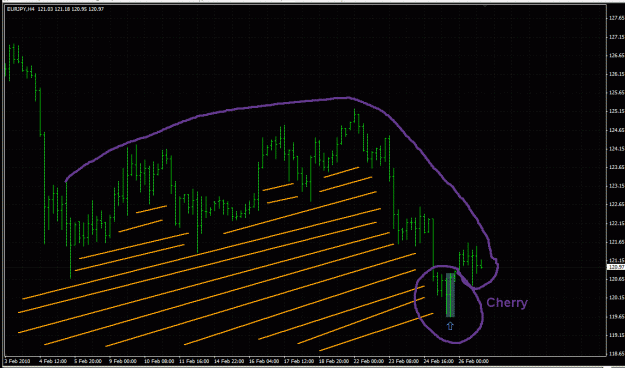Screen dimensions: 625x368
Task: Click the 14 Feb 22:00 time label
Action: coord(229,361)
